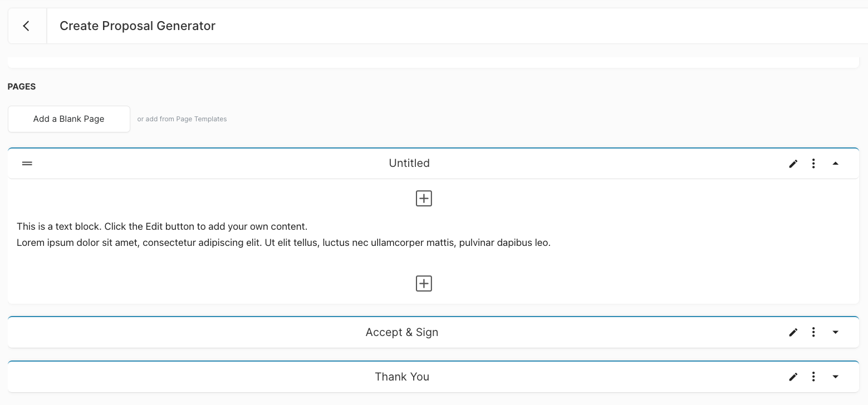Expand the Accept & Sign page section
This screenshot has width=868, height=405.
coord(835,332)
